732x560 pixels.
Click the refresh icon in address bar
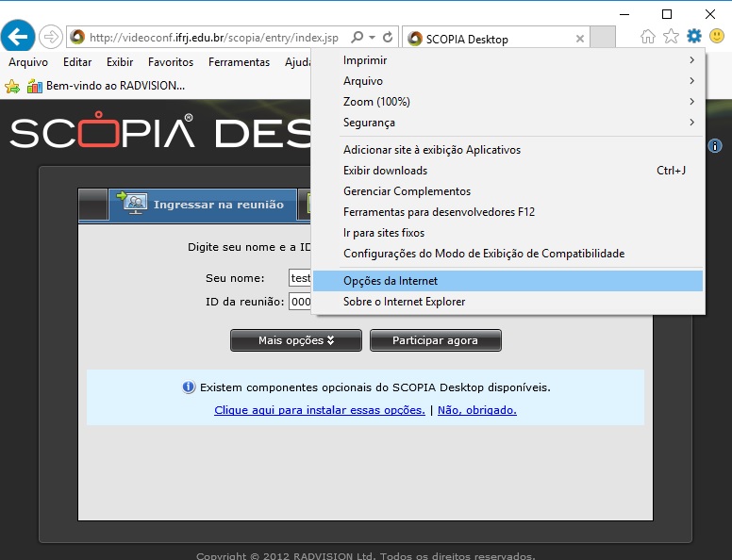(388, 38)
